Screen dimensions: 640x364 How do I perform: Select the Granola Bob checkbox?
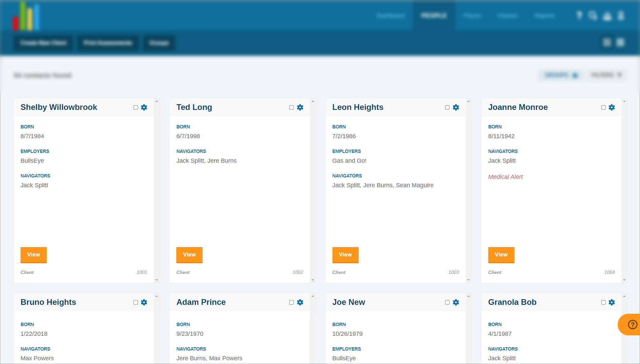point(603,302)
